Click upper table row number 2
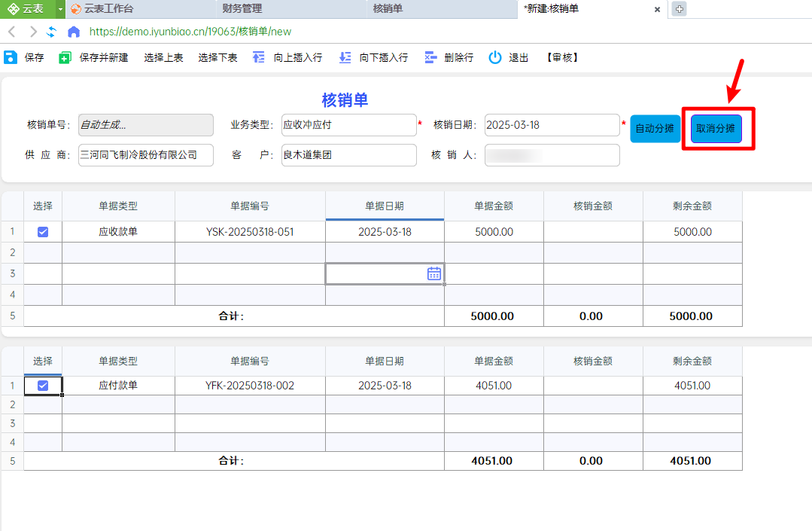This screenshot has height=531, width=812. click(x=13, y=253)
